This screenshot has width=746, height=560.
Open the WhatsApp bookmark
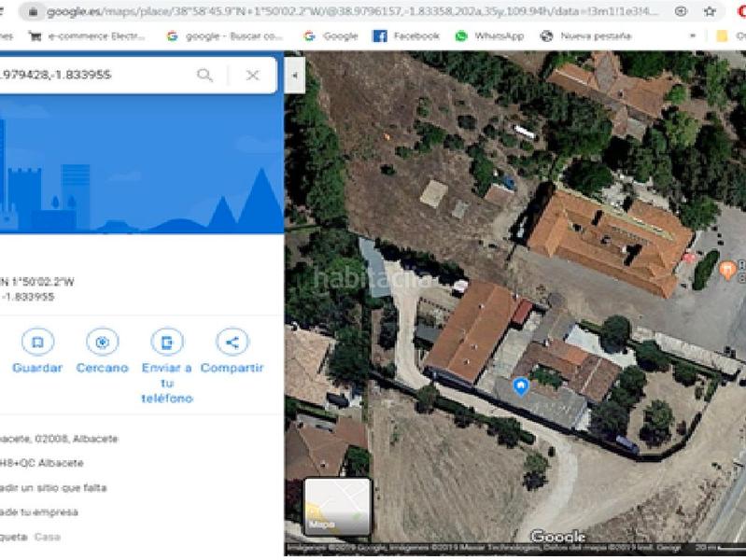[x=489, y=35]
